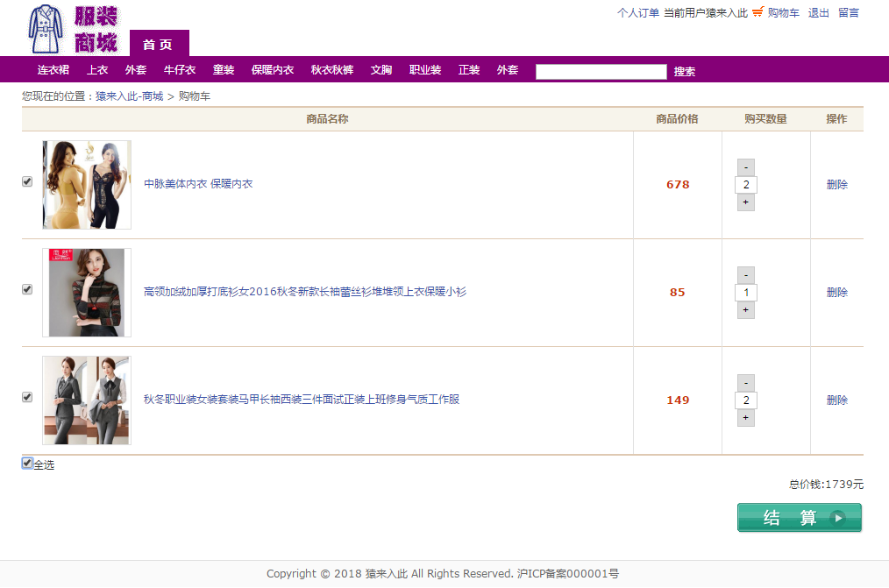Viewport: 889px width, 588px height.
Task: Open the 中脉美体内衣 product thumbnail
Action: (x=87, y=185)
